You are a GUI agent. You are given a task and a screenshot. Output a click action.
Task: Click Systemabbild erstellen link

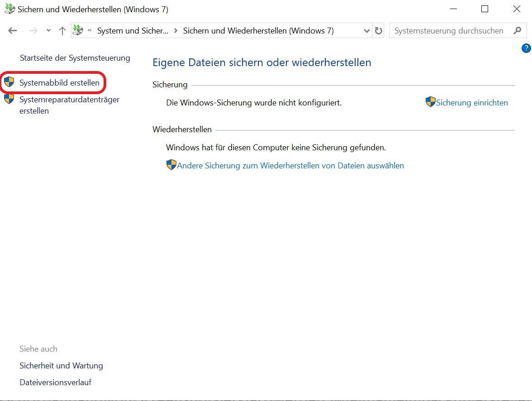click(x=59, y=83)
